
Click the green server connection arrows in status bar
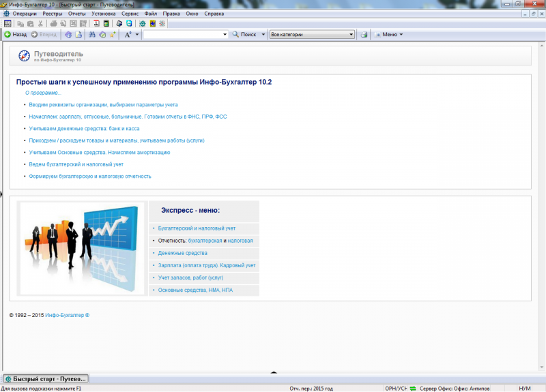(413, 388)
